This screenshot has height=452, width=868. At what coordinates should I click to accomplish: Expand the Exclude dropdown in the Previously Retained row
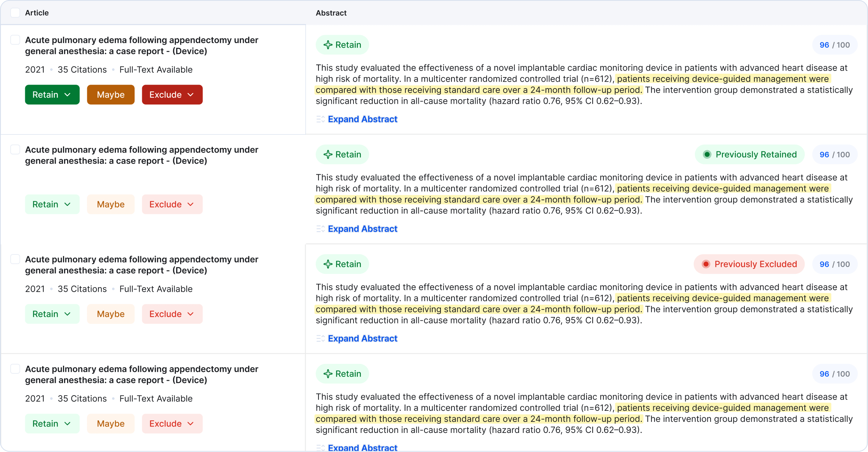click(172, 204)
